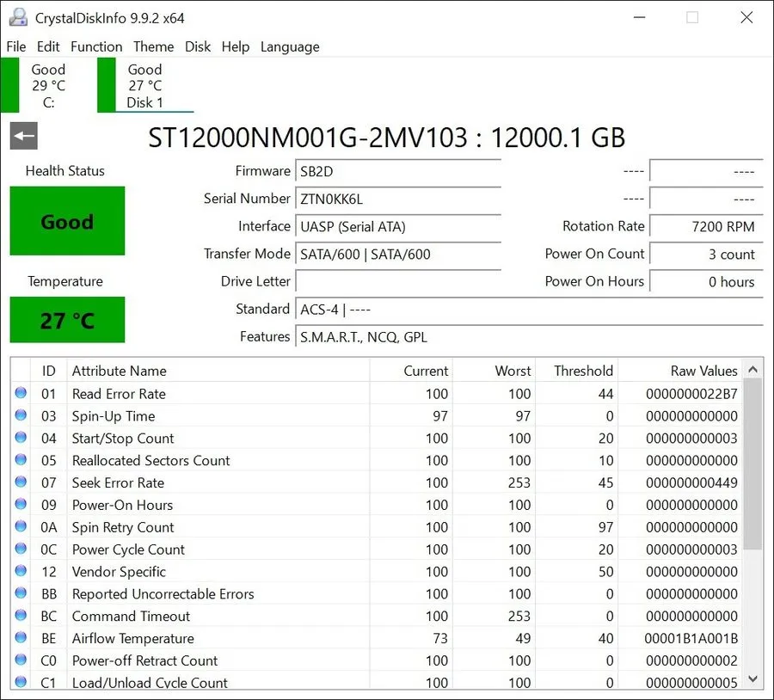Viewport: 774px width, 700px height.
Task: Click the 'Read Error Rate' attribute name
Action: 119,394
